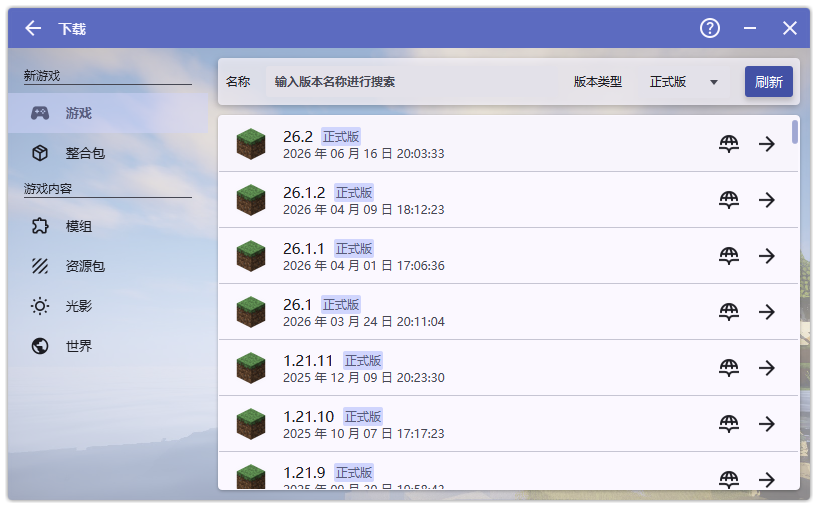
Task: Click the 模组 puzzle piece icon
Action: click(40, 226)
